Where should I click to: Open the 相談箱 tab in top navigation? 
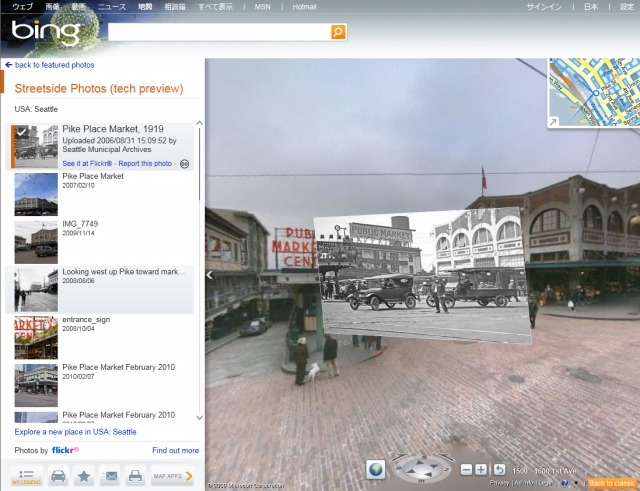(x=175, y=7)
